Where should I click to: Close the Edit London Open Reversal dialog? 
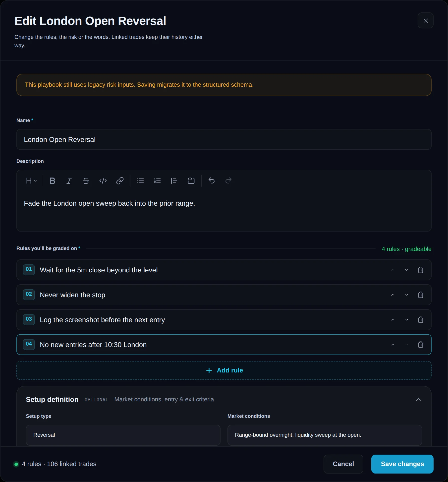pos(426,20)
